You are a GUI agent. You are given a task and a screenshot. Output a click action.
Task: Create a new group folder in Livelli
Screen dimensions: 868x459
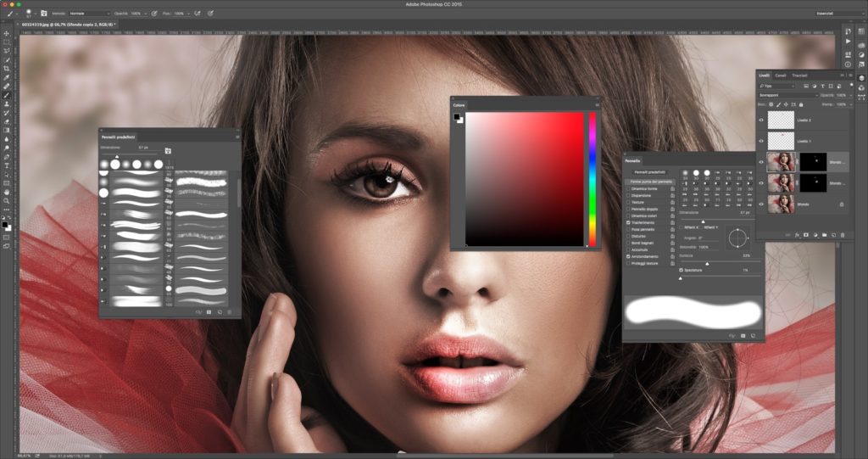click(824, 235)
